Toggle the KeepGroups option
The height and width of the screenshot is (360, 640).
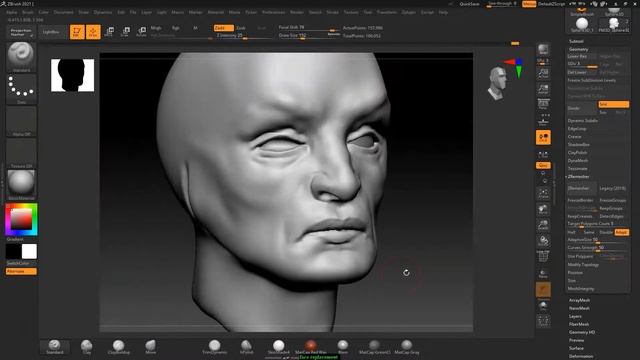pos(611,208)
